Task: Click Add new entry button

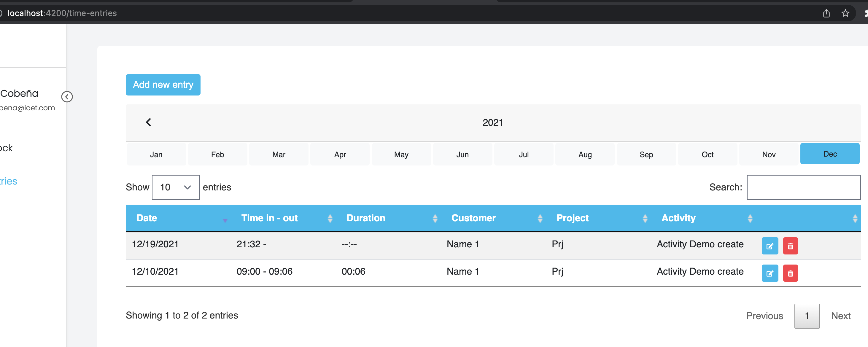Action: [x=163, y=85]
